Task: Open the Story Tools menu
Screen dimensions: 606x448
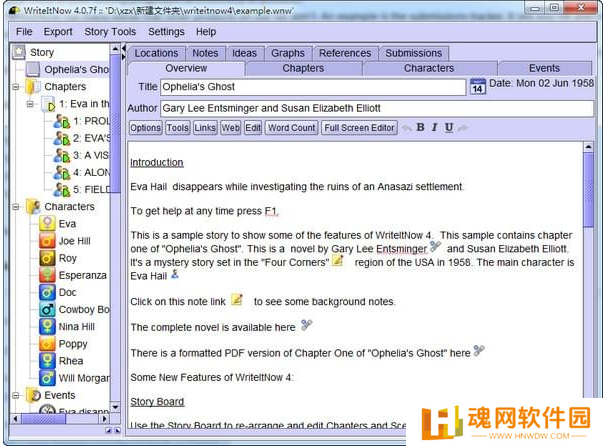Action: point(110,32)
